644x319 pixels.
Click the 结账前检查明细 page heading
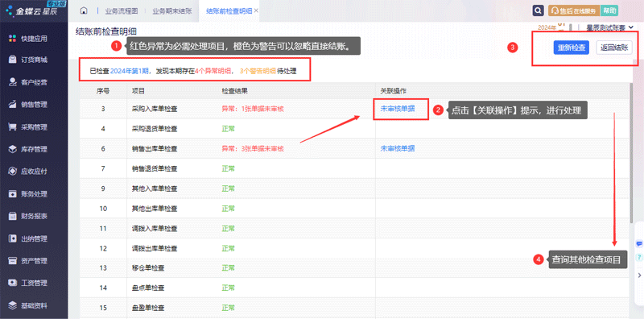click(106, 31)
